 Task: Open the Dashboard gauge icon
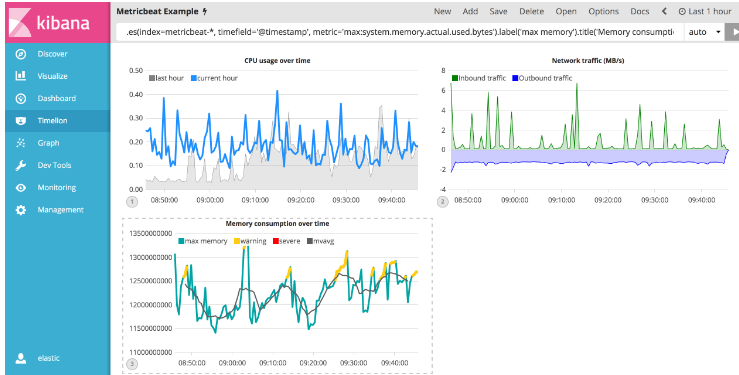pyautogui.click(x=21, y=98)
